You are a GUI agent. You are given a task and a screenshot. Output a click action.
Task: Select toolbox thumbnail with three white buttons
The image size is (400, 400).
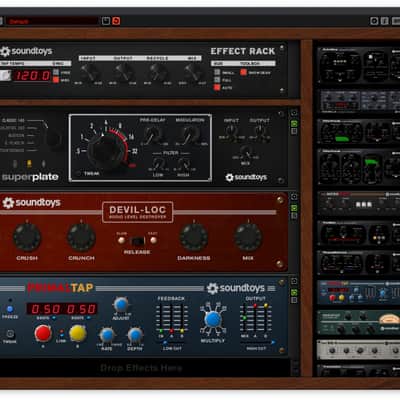pos(359,203)
